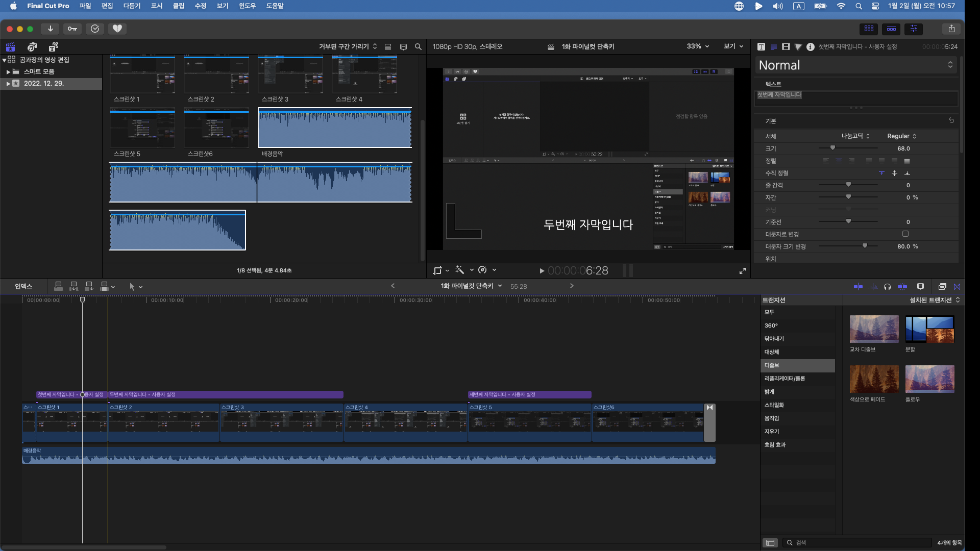Image resolution: width=980 pixels, height=551 pixels.
Task: Click the 인덱스 timeline index button
Action: [x=23, y=286]
